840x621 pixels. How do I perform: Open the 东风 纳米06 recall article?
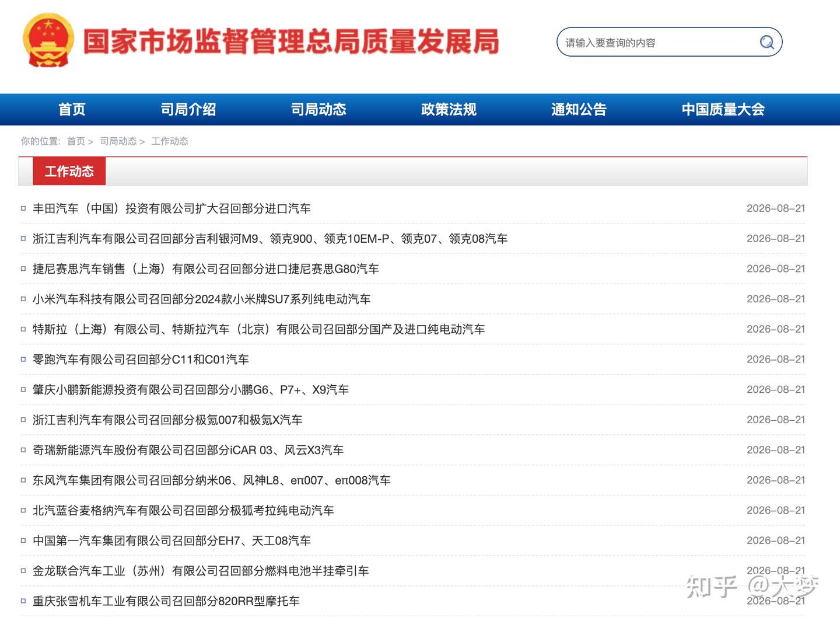(x=212, y=481)
